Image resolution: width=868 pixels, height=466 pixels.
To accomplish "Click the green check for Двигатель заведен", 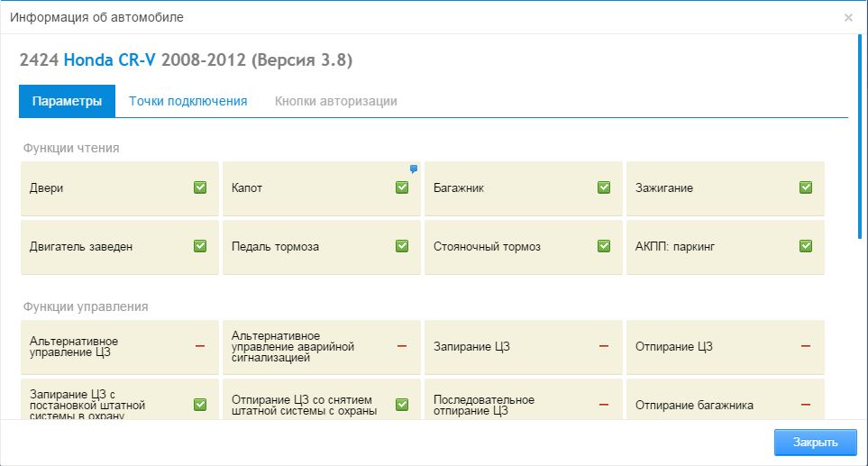I will pyautogui.click(x=200, y=246).
